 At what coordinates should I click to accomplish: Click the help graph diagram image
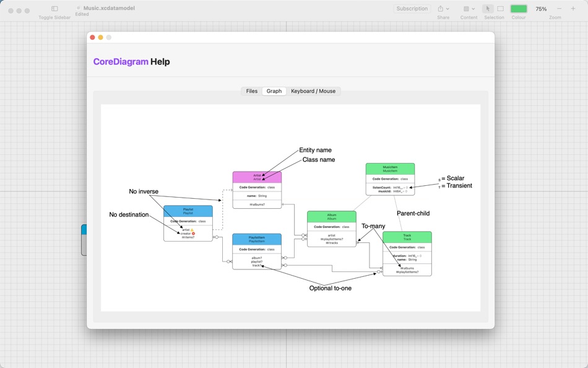click(291, 208)
